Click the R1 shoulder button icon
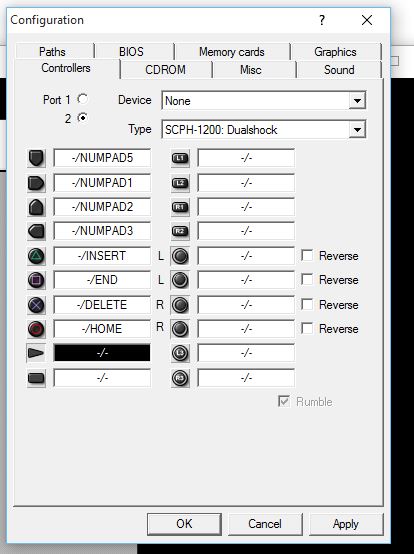Image resolution: width=414 pixels, height=554 pixels. pos(180,207)
